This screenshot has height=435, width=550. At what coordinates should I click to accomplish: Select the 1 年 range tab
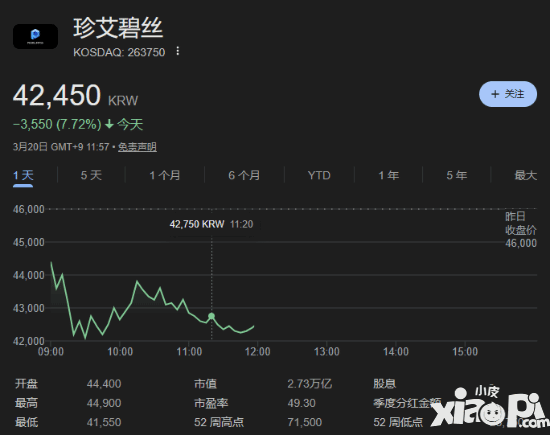pyautogui.click(x=389, y=175)
